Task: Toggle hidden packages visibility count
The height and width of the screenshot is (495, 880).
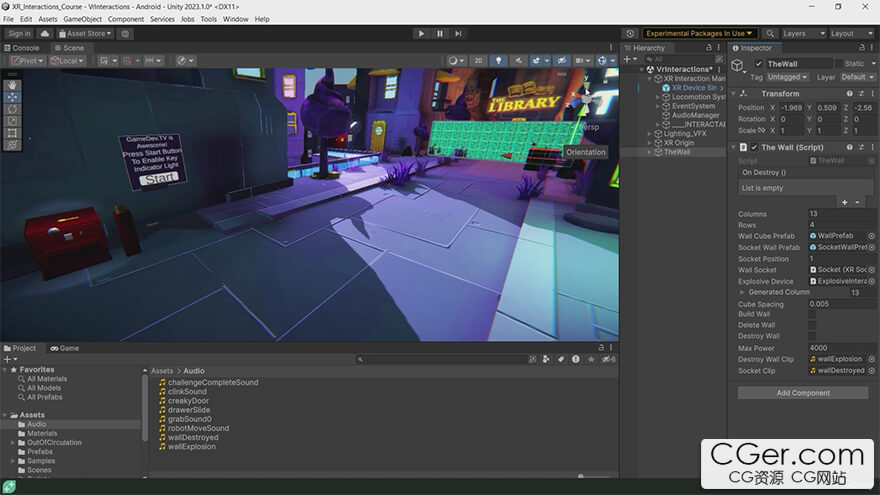Action: [609, 359]
